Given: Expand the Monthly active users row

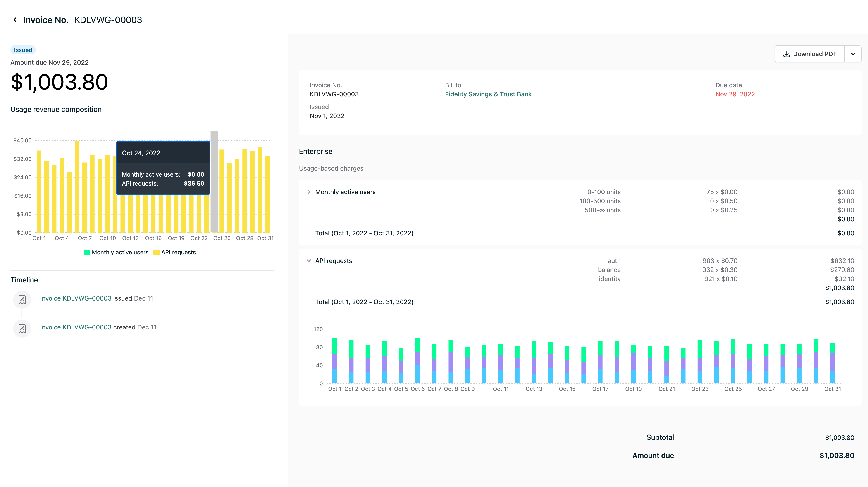Looking at the screenshot, I should click(x=309, y=192).
